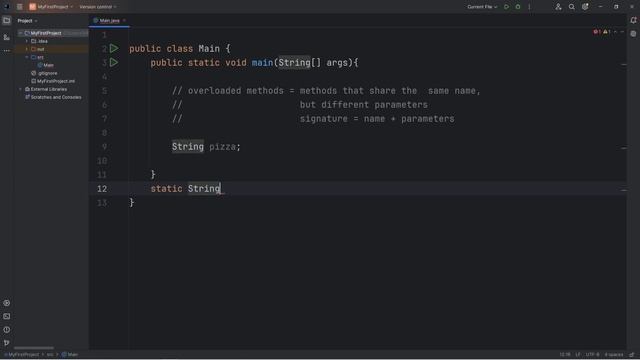Expand External Libraries node
The height and width of the screenshot is (360, 640).
(20, 89)
